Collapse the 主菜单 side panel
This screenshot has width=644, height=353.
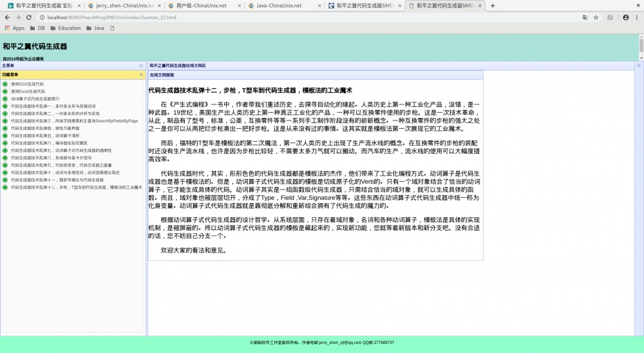click(141, 66)
